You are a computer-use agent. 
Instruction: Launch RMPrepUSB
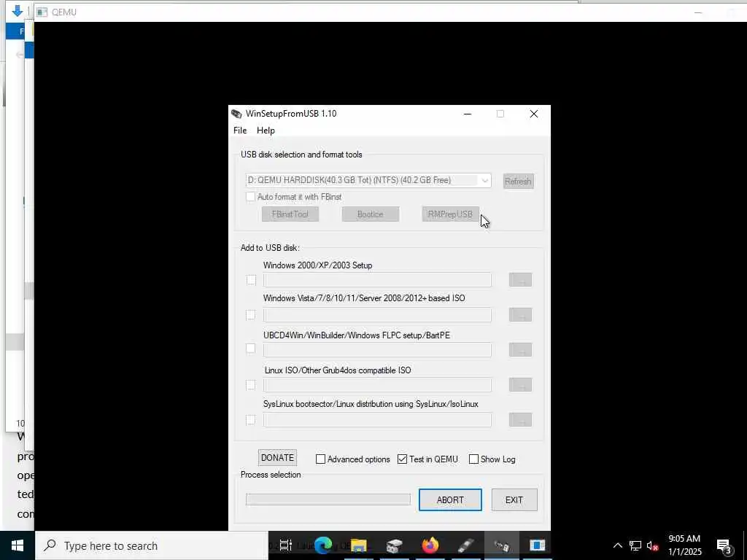[450, 214]
